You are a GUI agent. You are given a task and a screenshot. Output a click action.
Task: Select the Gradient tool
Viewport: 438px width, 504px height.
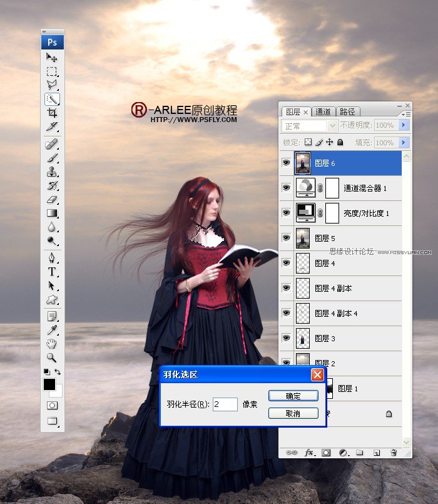coord(52,213)
